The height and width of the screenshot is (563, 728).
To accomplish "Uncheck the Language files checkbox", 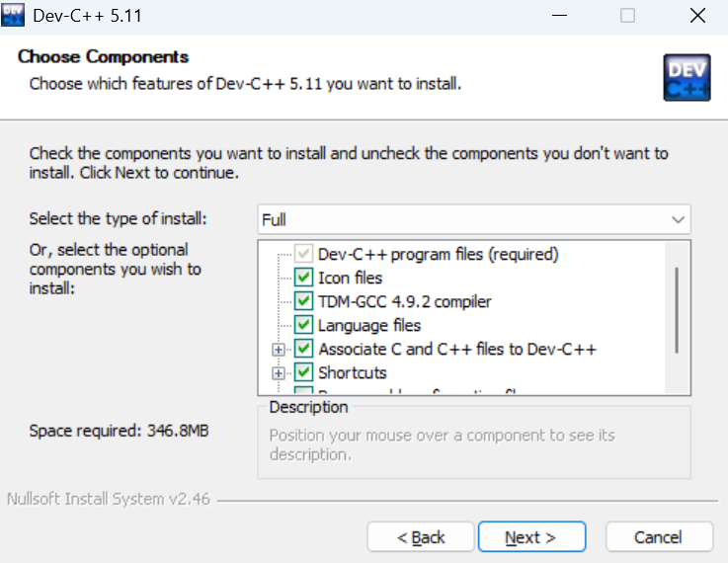I will coord(303,325).
